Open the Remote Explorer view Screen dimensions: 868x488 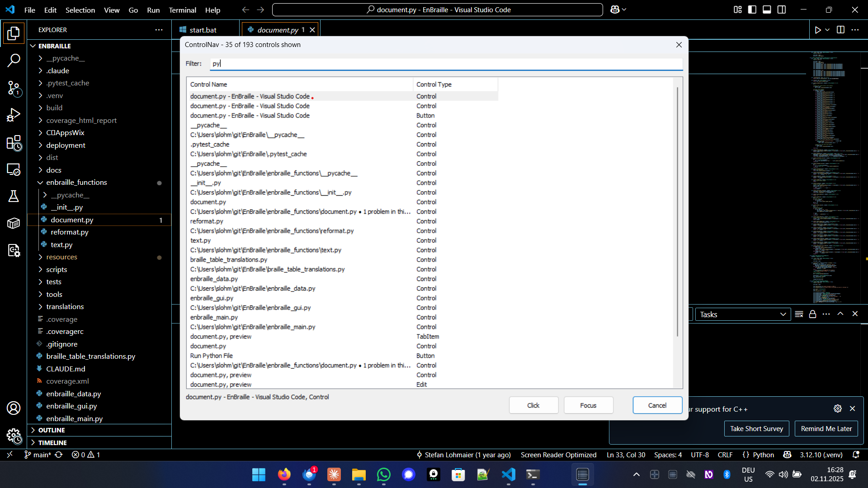click(x=14, y=170)
